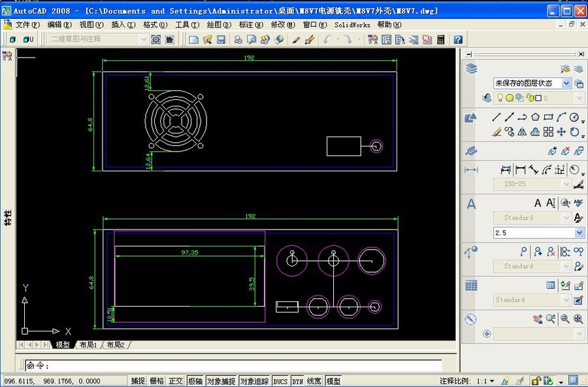Open the 标注(N) menu

pos(251,25)
